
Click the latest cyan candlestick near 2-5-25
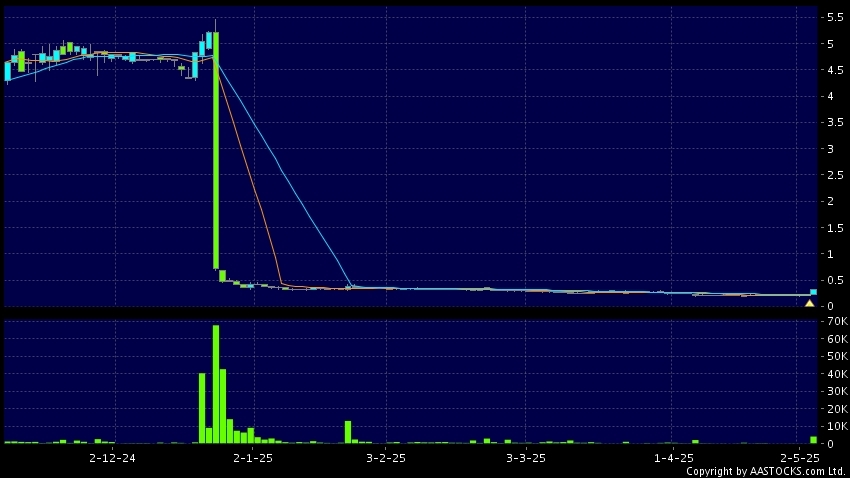click(813, 292)
